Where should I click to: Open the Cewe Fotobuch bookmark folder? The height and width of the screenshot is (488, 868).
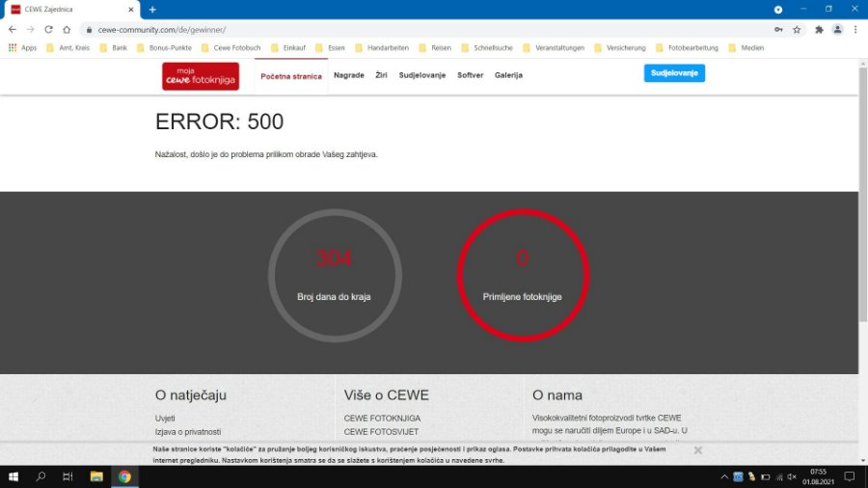[231, 48]
